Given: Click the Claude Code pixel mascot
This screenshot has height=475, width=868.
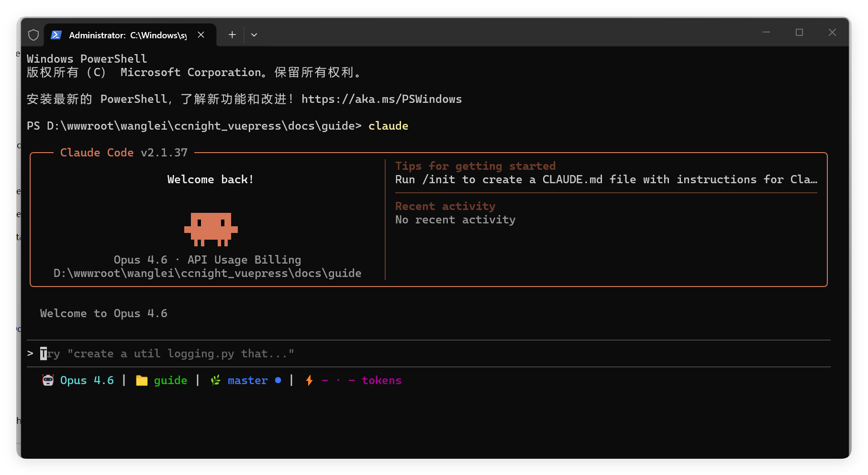Looking at the screenshot, I should (x=211, y=230).
